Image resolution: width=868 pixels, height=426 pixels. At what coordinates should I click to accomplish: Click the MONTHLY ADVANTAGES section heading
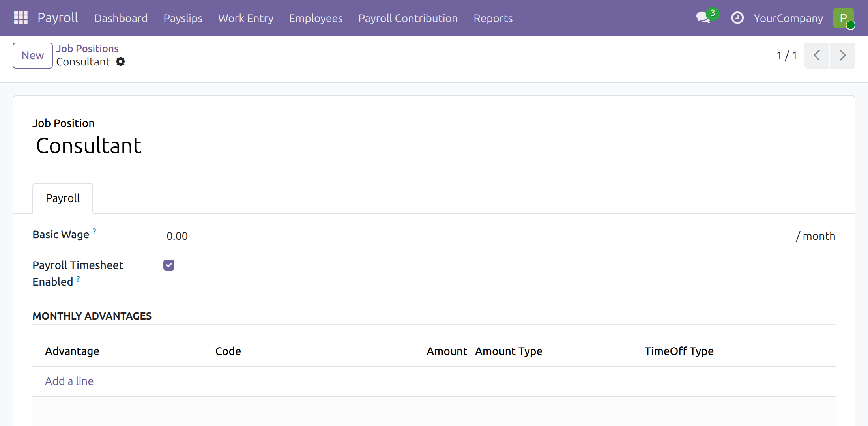click(x=92, y=316)
